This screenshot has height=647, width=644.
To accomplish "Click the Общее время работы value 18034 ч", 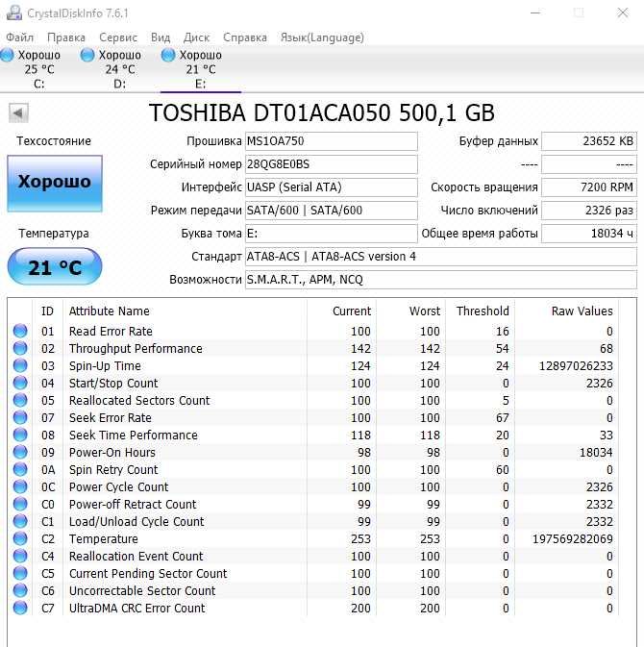I will click(x=589, y=234).
